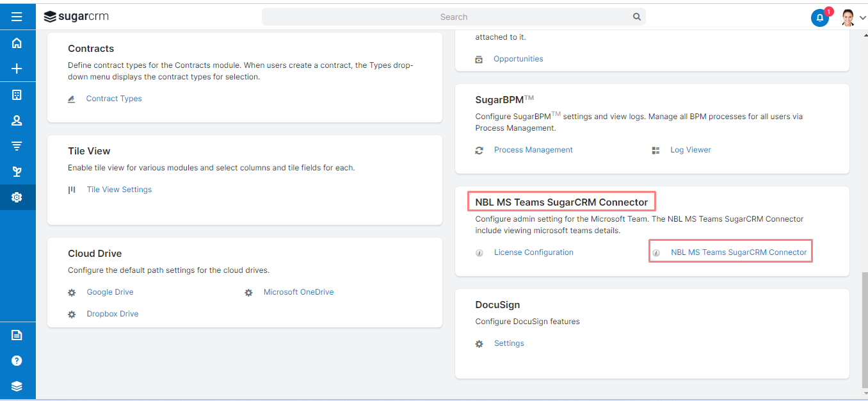Open NBL MS Teams SugarCRM Connector link
868x401 pixels.
(x=739, y=252)
